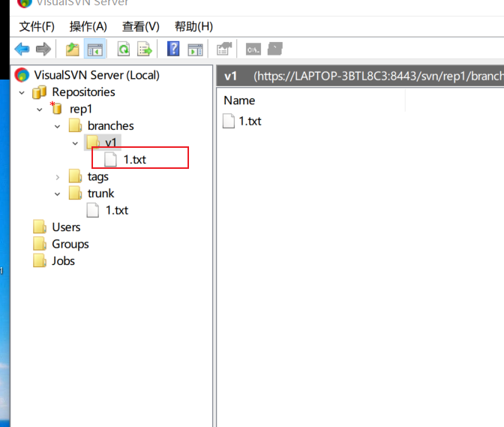Image resolution: width=504 pixels, height=427 pixels.
Task: Collapse the trunk folder
Action: 58,194
